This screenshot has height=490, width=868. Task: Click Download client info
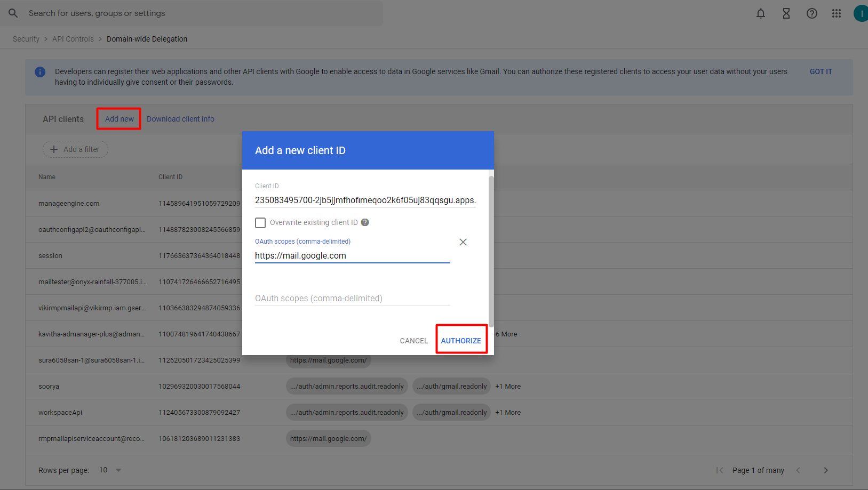point(180,118)
